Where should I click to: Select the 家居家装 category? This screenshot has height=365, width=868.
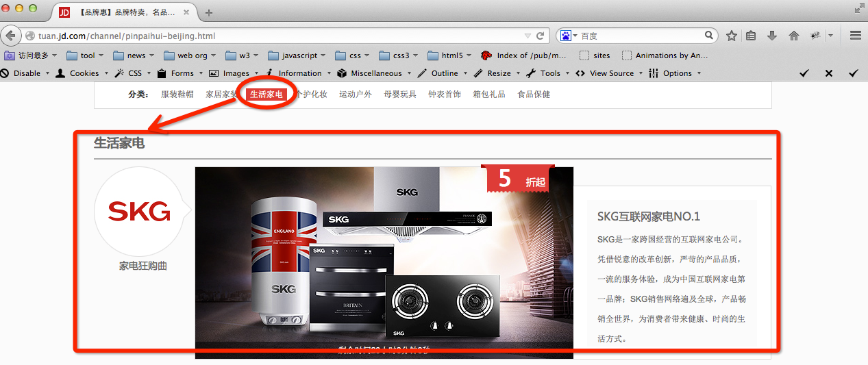(222, 95)
